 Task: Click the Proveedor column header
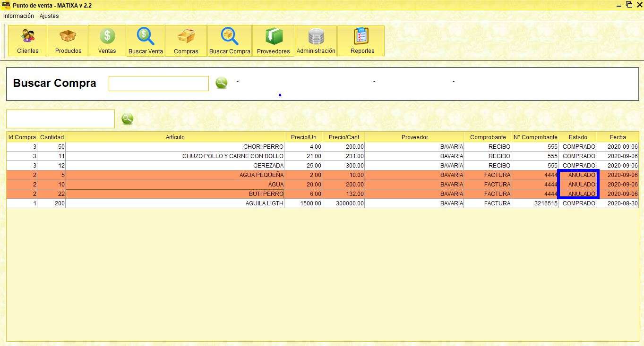click(x=414, y=137)
